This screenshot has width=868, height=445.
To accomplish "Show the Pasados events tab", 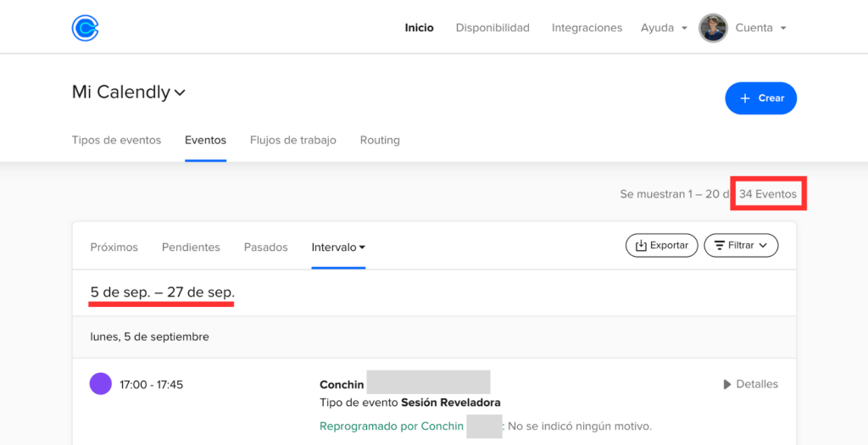I will tap(265, 248).
